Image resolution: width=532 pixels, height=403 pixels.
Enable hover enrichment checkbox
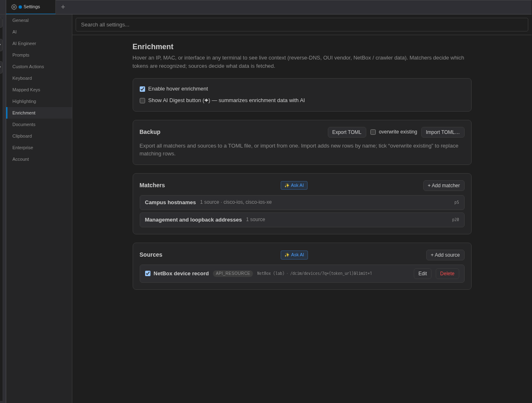coord(142,89)
